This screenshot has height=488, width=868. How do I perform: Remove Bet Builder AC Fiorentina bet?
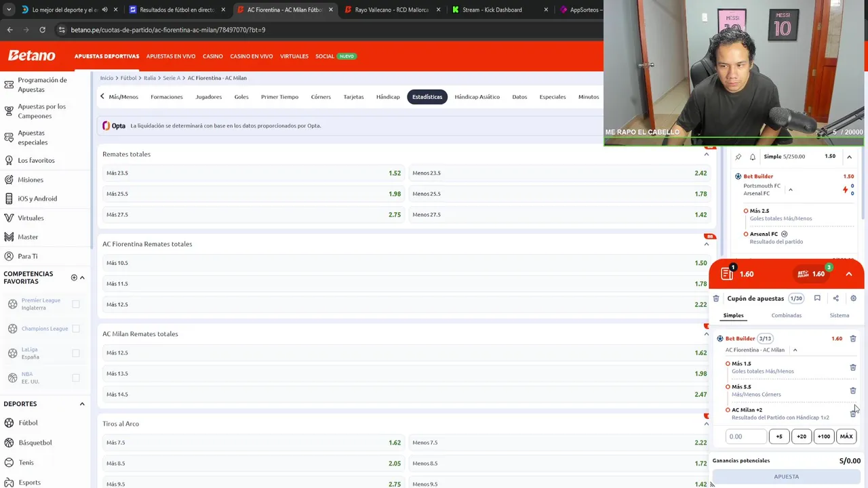pos(853,338)
